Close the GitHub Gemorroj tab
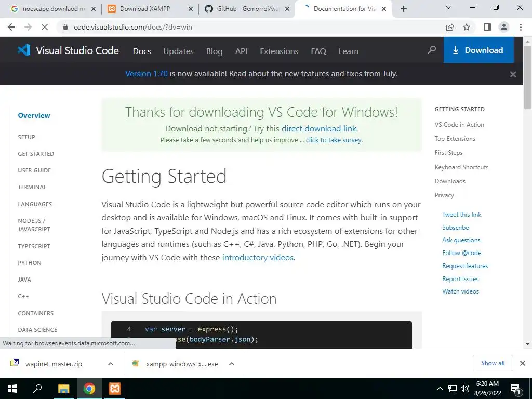The width and height of the screenshot is (532, 399). pos(287,9)
